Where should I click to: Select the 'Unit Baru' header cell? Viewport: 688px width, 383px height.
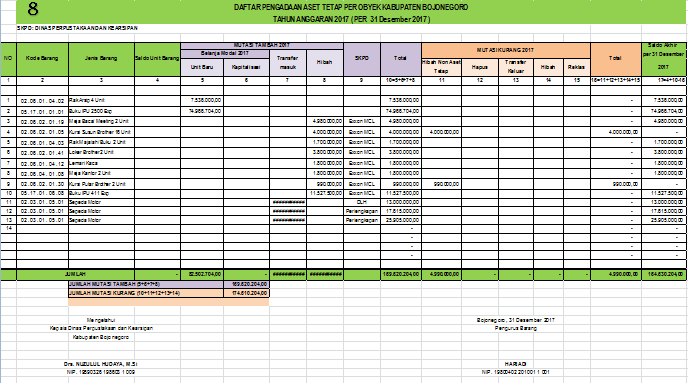tap(202, 67)
